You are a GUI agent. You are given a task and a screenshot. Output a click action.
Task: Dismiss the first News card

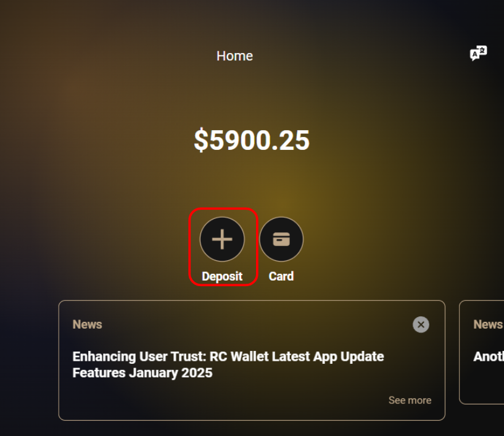tap(421, 324)
